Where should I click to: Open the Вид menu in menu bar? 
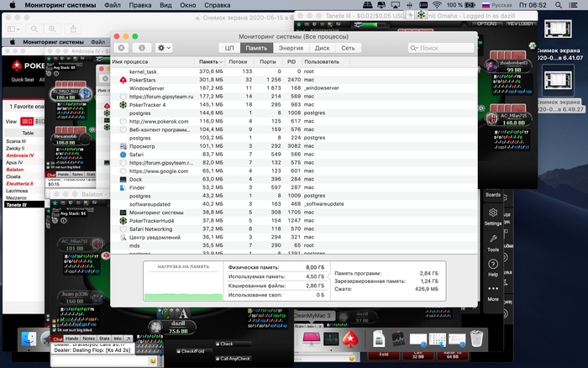[165, 5]
